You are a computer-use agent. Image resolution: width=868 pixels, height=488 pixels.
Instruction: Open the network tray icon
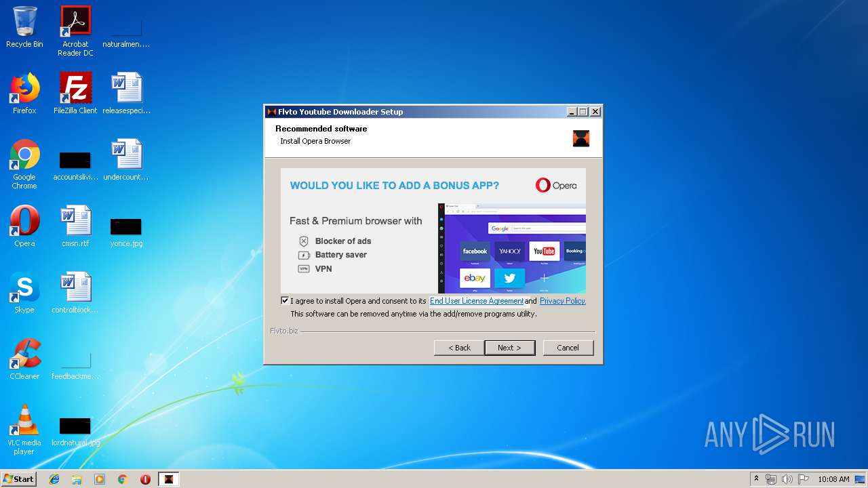(x=771, y=479)
